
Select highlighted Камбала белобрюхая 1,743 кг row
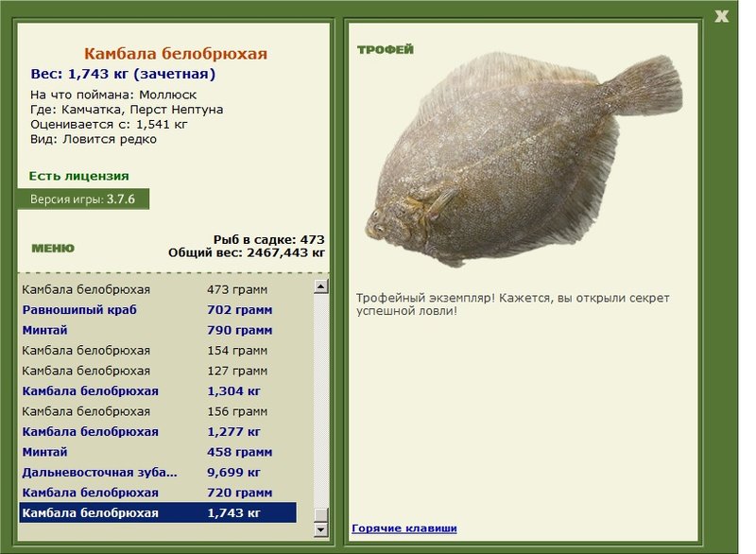coord(158,512)
